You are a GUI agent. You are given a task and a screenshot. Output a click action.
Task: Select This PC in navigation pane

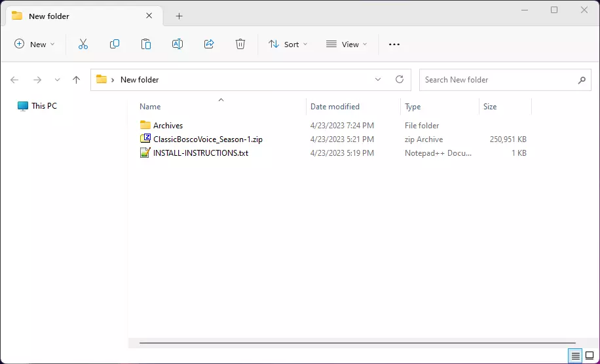click(44, 105)
